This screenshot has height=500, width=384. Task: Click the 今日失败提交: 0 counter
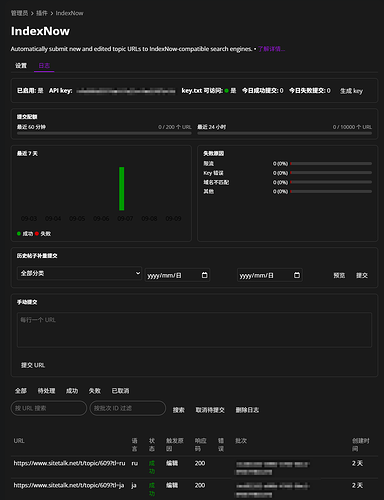(x=310, y=91)
